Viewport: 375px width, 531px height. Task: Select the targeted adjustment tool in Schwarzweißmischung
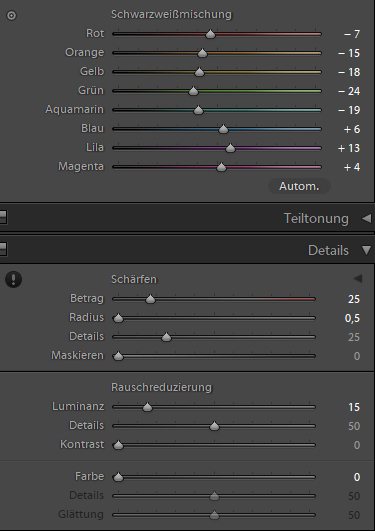point(12,16)
